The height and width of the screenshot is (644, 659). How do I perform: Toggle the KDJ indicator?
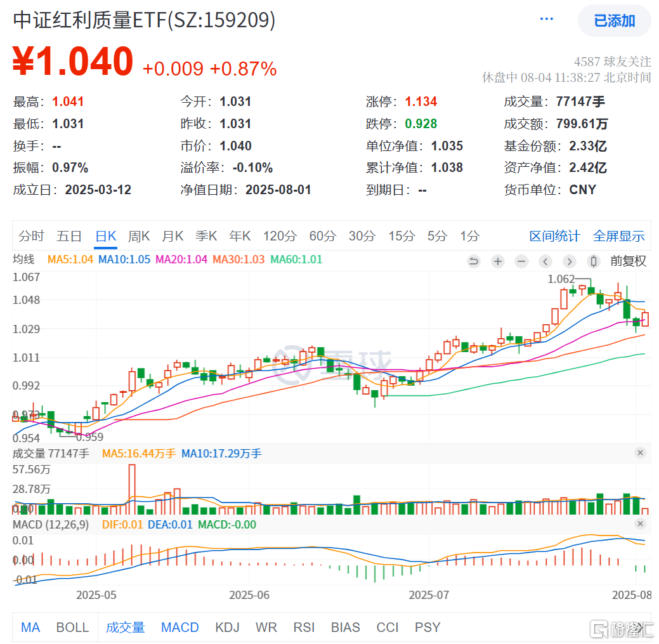pyautogui.click(x=227, y=628)
